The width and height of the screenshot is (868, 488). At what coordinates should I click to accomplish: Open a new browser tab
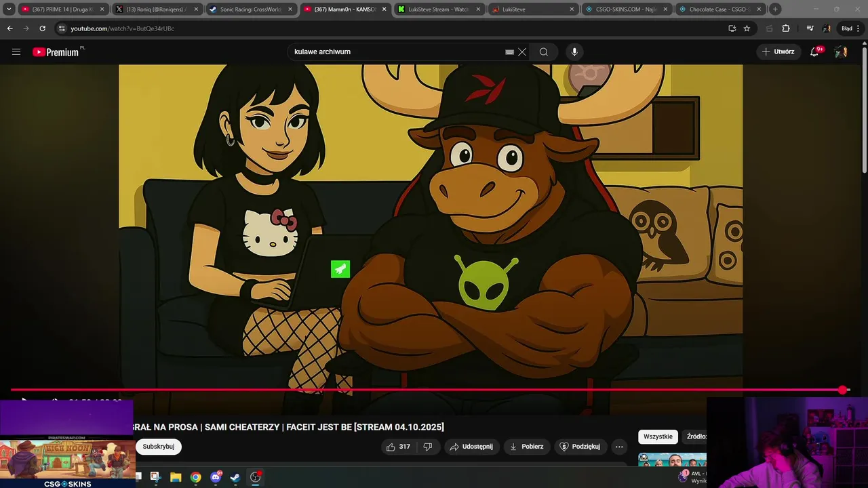775,9
